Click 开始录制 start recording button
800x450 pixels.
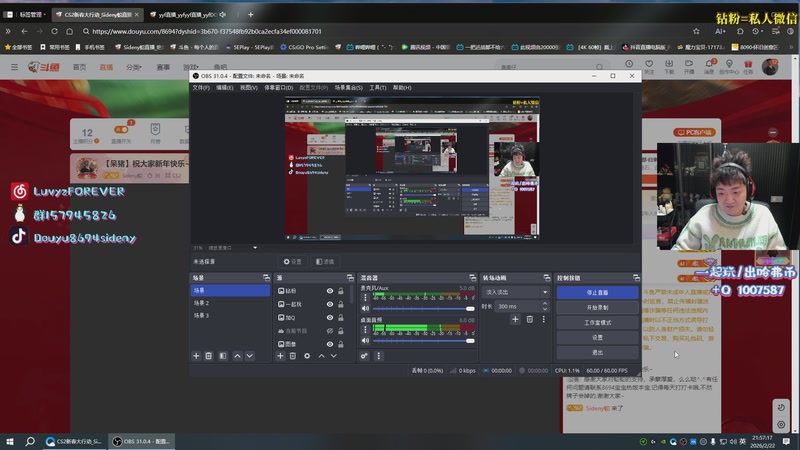click(597, 308)
